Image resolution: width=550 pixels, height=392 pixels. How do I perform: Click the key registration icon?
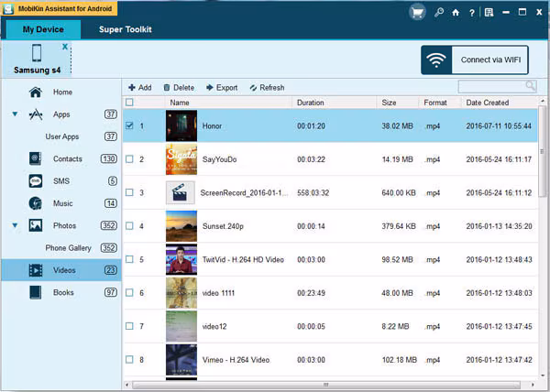pyautogui.click(x=438, y=13)
